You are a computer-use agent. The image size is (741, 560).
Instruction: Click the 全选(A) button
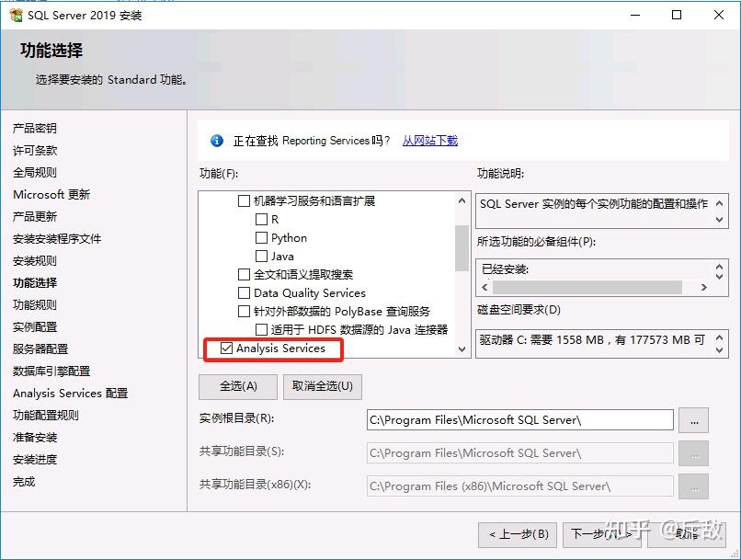coord(237,386)
